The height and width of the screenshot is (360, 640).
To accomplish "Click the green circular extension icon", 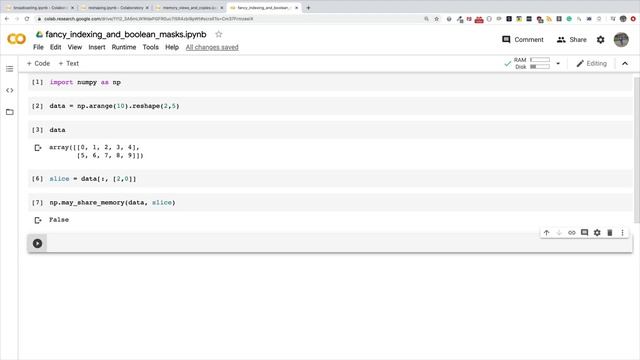I will (569, 19).
